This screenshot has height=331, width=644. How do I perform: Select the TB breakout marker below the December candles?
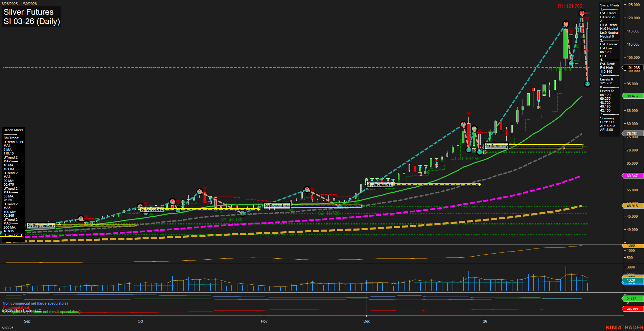(420, 173)
